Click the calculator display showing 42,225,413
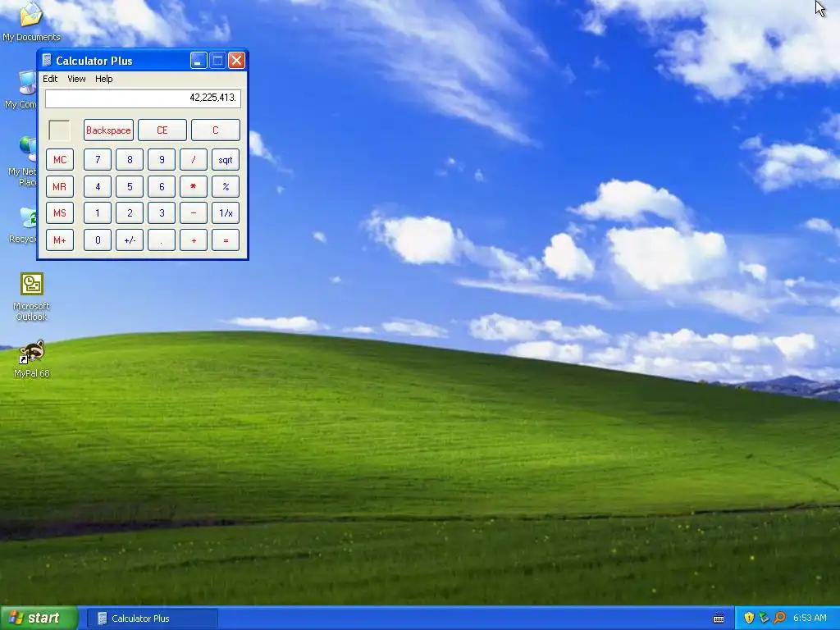The image size is (840, 630). click(143, 98)
